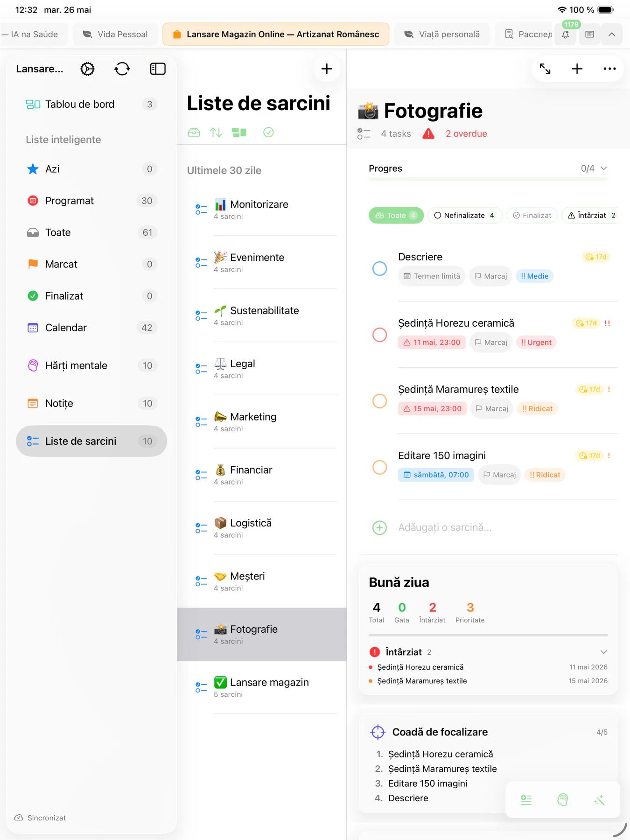Tap the 17d badge on Descriere
Screen dimensions: 630x840
pos(596,257)
